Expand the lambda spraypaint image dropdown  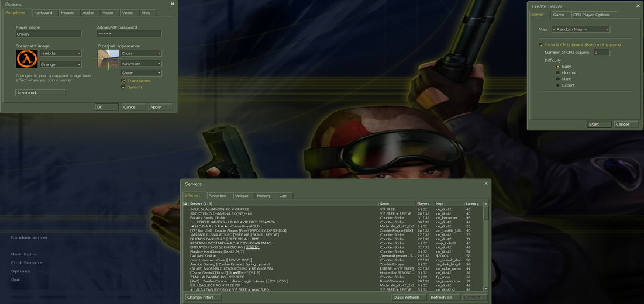(60, 53)
